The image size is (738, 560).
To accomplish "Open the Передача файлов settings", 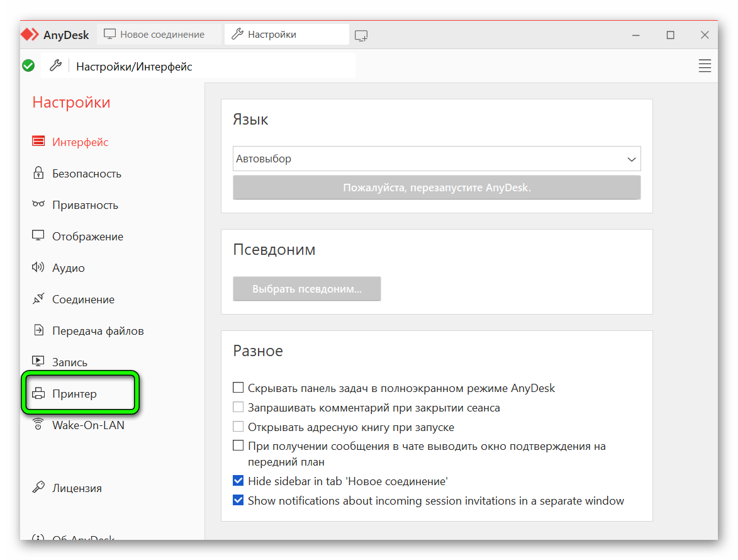I will tap(98, 331).
